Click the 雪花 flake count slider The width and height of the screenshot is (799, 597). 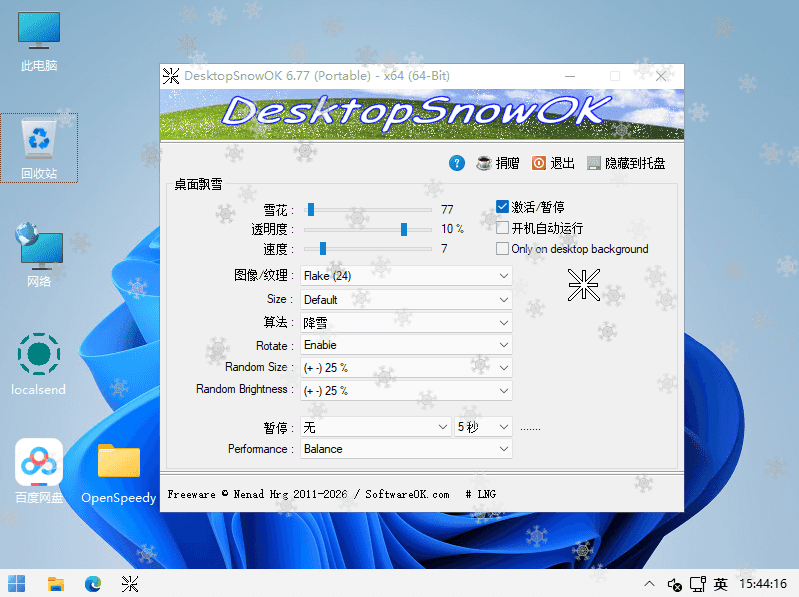pyautogui.click(x=368, y=209)
